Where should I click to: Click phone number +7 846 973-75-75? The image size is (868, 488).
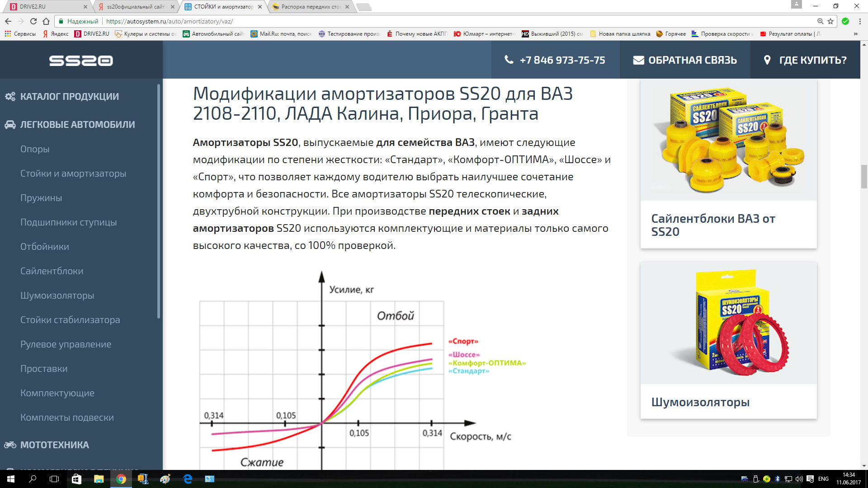(562, 60)
